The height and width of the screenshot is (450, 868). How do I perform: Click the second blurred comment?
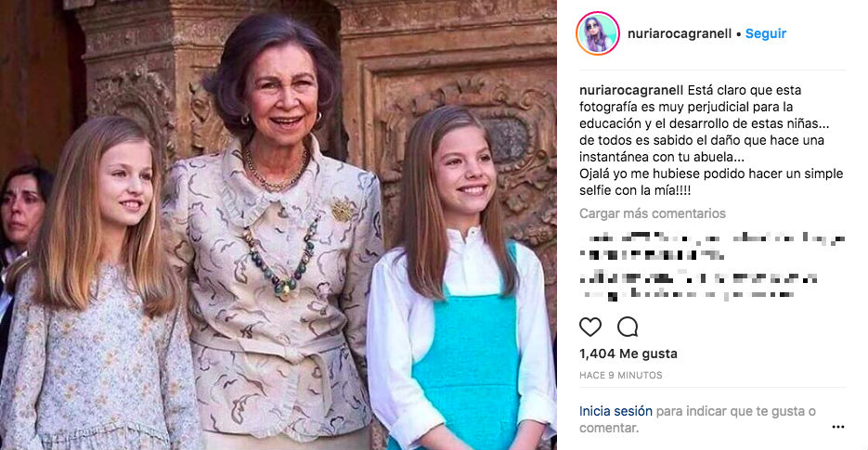(x=699, y=285)
